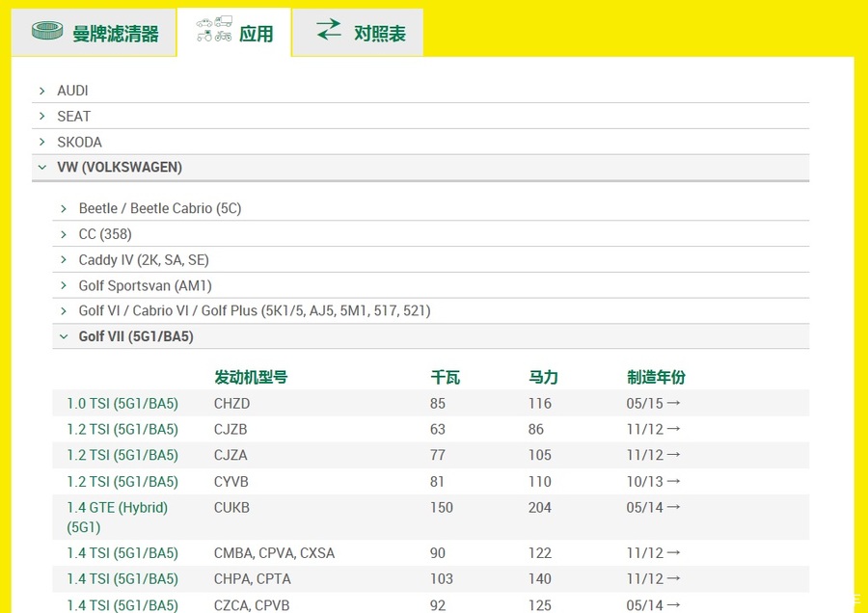The width and height of the screenshot is (868, 613).
Task: Click the VW (VOLKSWAGEN) heading
Action: [x=120, y=167]
